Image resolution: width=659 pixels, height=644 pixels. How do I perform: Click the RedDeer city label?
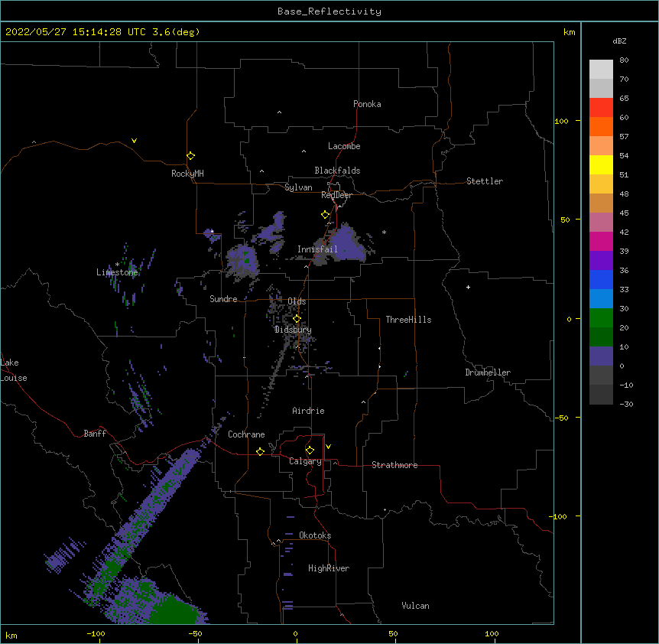click(x=336, y=195)
